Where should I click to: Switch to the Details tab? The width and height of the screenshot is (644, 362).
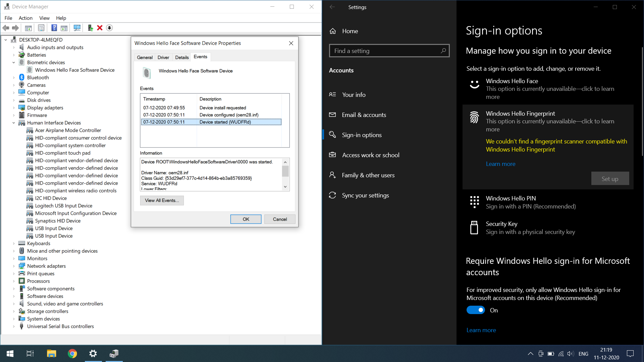182,57
